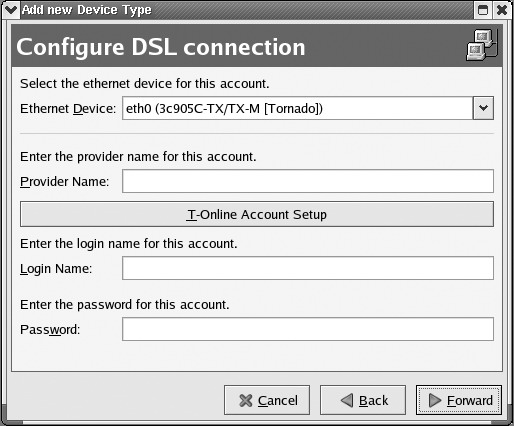This screenshot has width=514, height=426.
Task: Click the right arrow icon on Forward
Action: (x=435, y=400)
